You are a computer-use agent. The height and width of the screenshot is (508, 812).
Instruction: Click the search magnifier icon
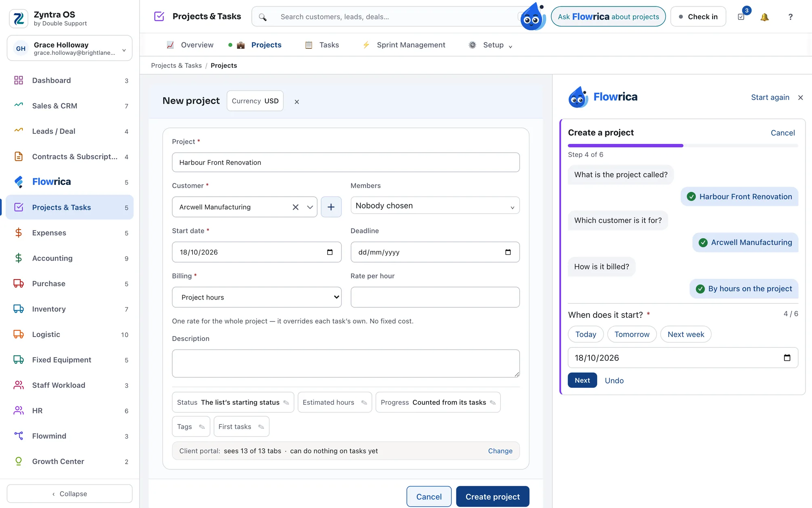263,17
